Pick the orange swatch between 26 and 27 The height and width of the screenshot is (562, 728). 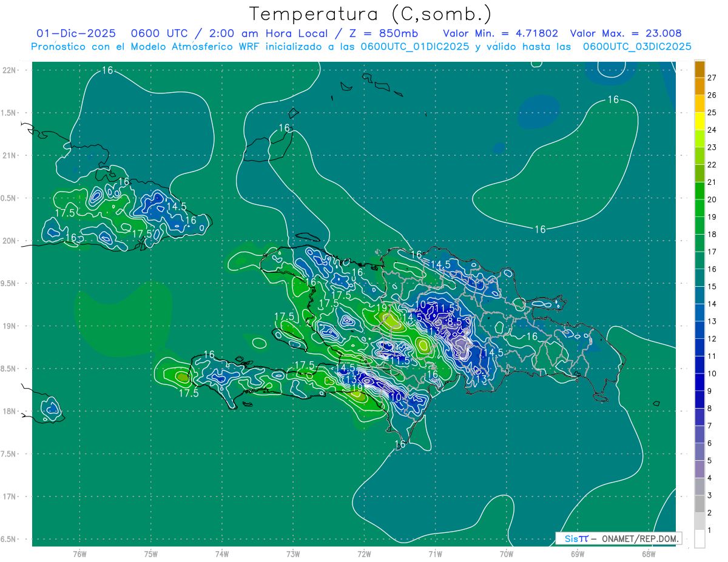(699, 86)
